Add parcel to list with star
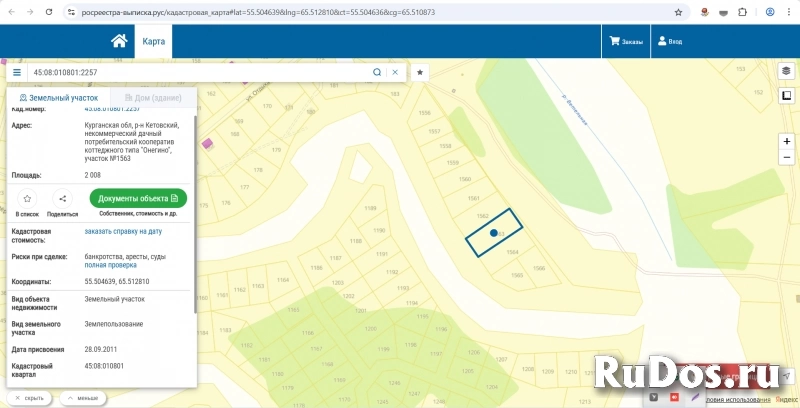The image size is (800, 408). click(x=27, y=199)
